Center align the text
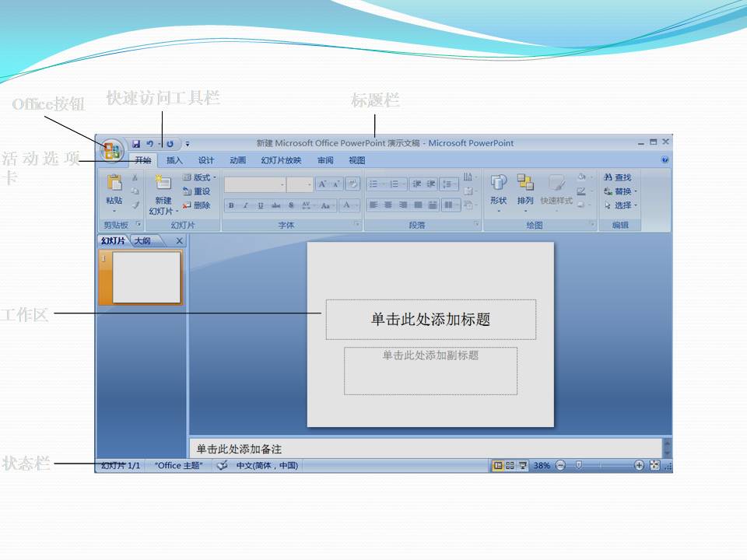Viewport: 747px width, 560px height. 388,205
